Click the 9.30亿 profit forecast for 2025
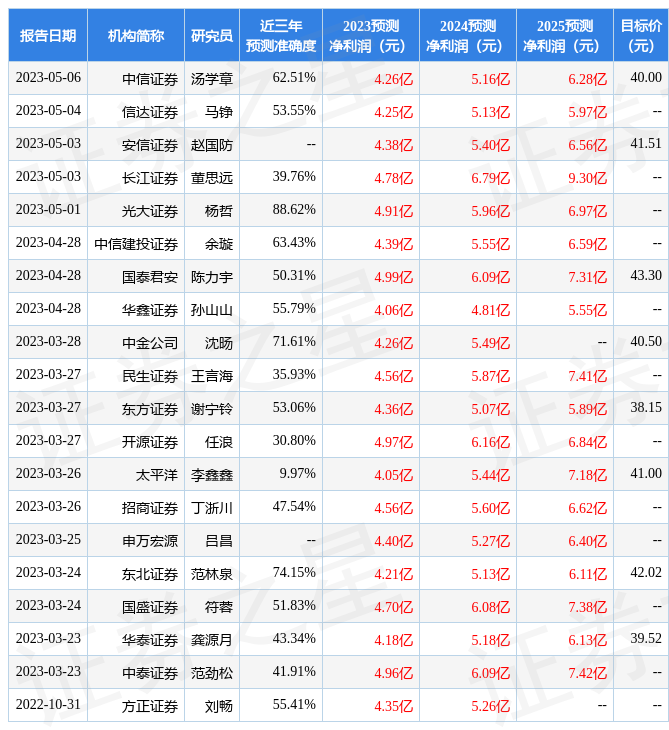This screenshot has height=730, width=669. coord(587,177)
